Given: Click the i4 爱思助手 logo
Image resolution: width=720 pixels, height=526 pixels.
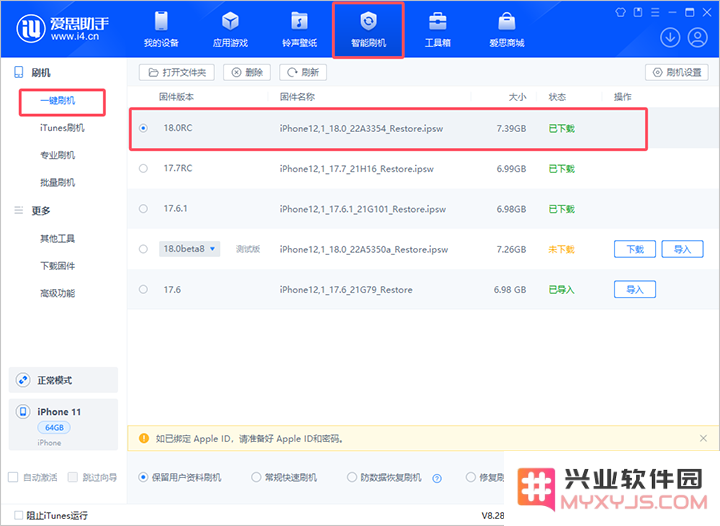Looking at the screenshot, I should 63,28.
